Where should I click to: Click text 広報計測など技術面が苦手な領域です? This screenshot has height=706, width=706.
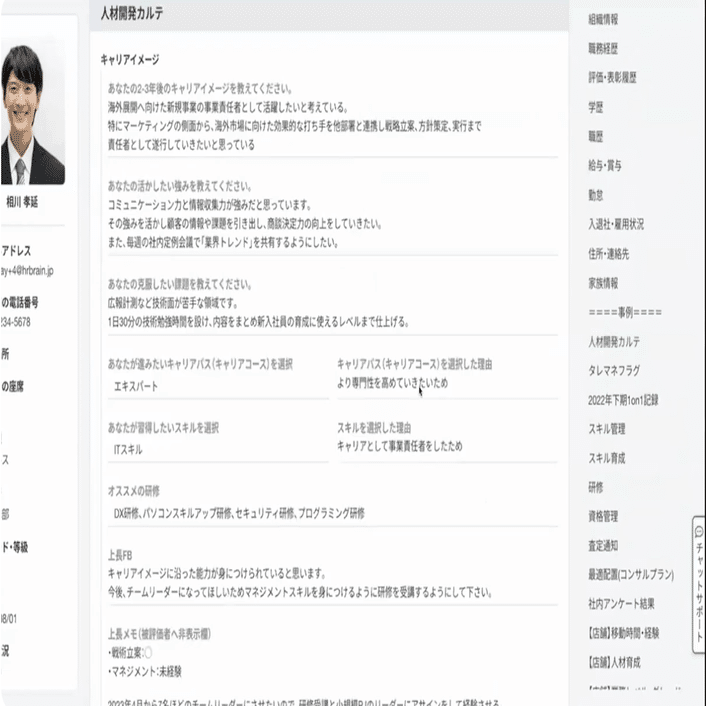tap(173, 303)
